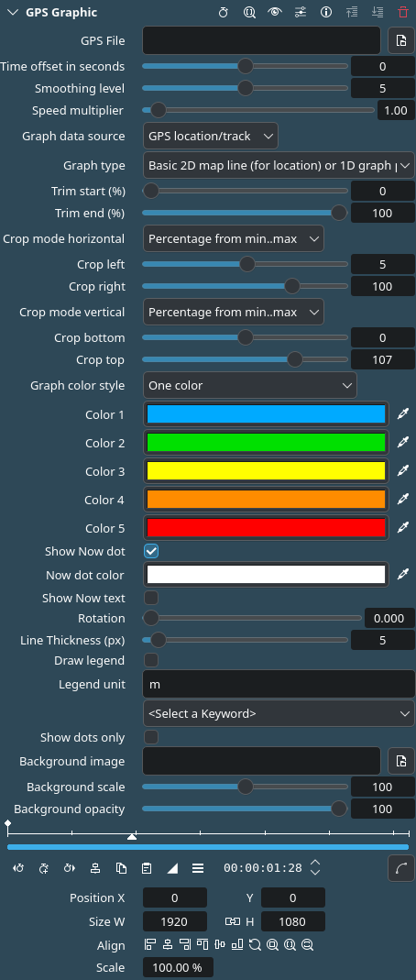Image resolution: width=416 pixels, height=980 pixels.
Task: Move GPS Graphic effect up
Action: tap(352, 12)
